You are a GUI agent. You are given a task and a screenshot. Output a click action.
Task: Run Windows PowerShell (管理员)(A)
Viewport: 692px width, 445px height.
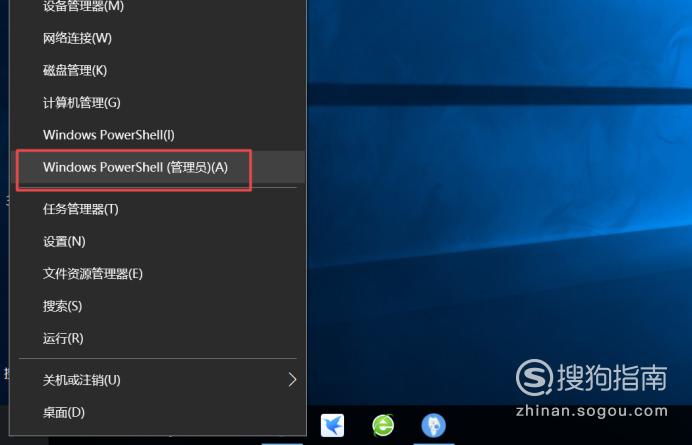pyautogui.click(x=158, y=167)
